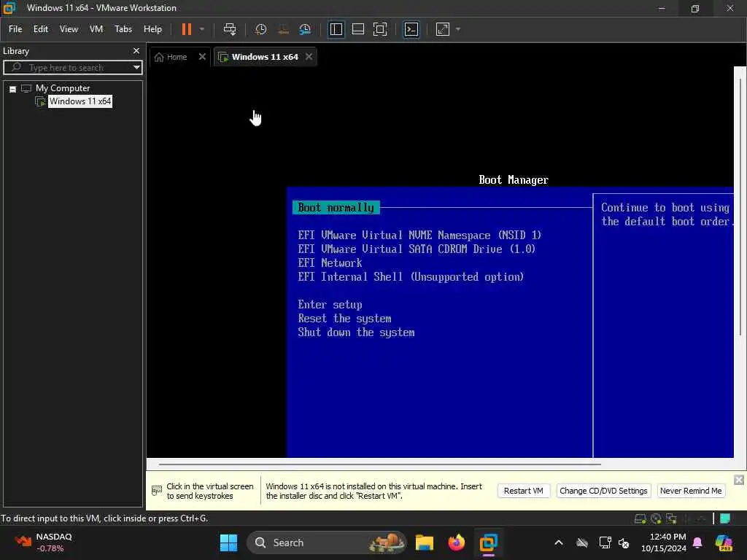This screenshot has height=560, width=747.
Task: Click Change CD/DVD Settings button
Action: (x=603, y=491)
